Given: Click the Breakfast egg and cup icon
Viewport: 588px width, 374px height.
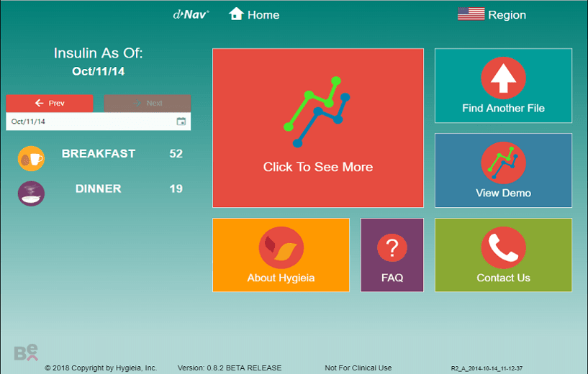Looking at the screenshot, I should (31, 158).
